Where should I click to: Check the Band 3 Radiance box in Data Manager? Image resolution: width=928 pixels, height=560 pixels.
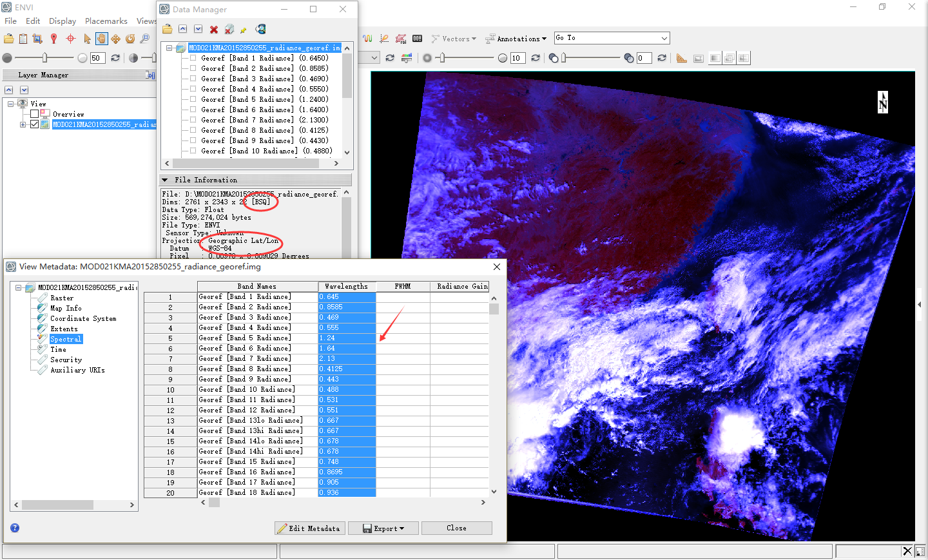193,79
